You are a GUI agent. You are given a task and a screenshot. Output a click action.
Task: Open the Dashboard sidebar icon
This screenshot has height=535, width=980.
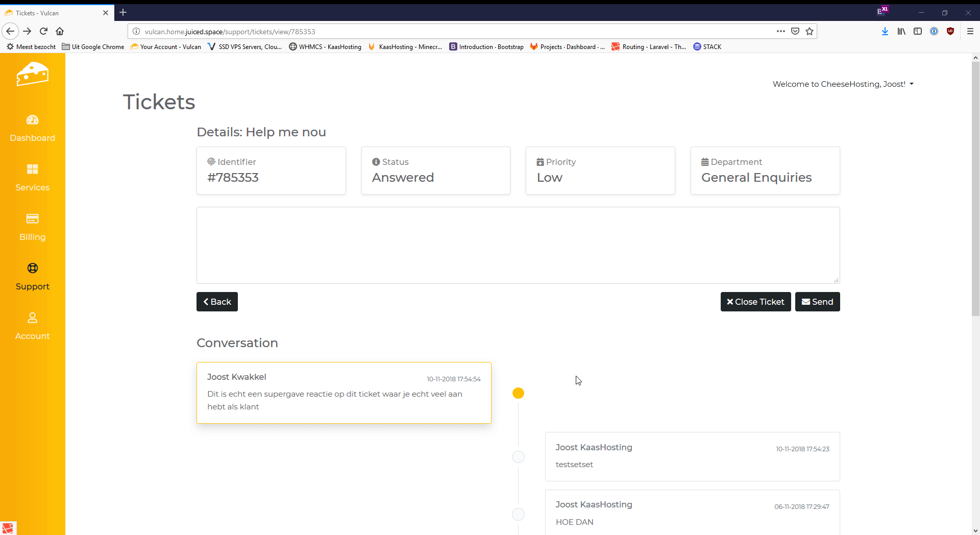tap(32, 120)
